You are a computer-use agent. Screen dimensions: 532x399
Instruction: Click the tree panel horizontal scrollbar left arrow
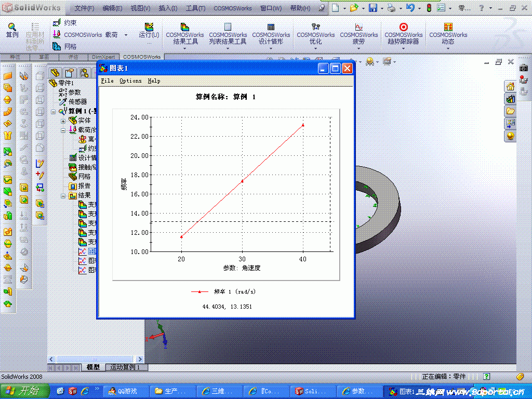51,359
